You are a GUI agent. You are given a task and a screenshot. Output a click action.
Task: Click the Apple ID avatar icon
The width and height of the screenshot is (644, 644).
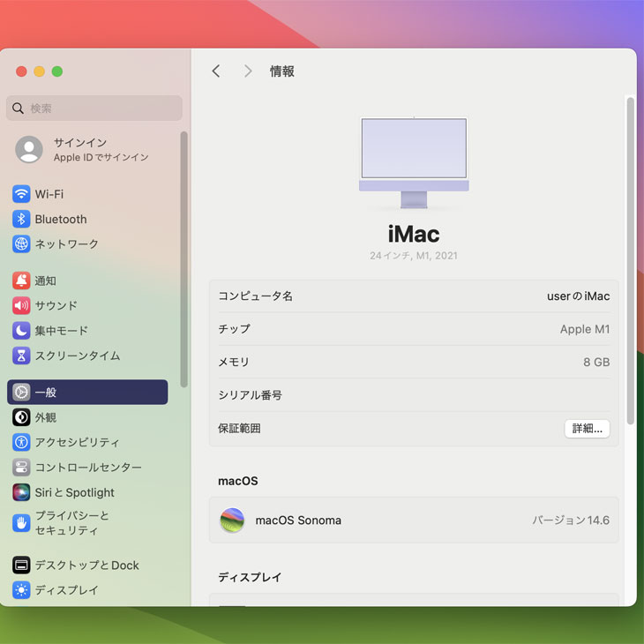point(29,149)
